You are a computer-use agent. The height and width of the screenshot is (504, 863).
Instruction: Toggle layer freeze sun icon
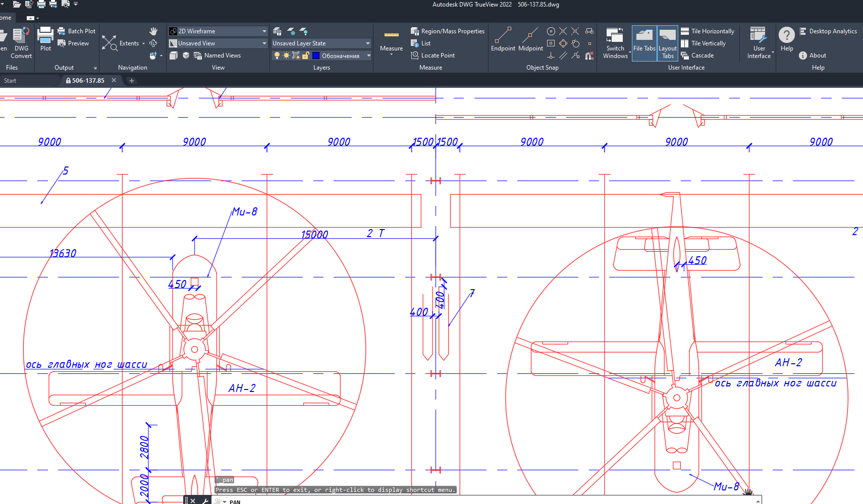[x=286, y=55]
